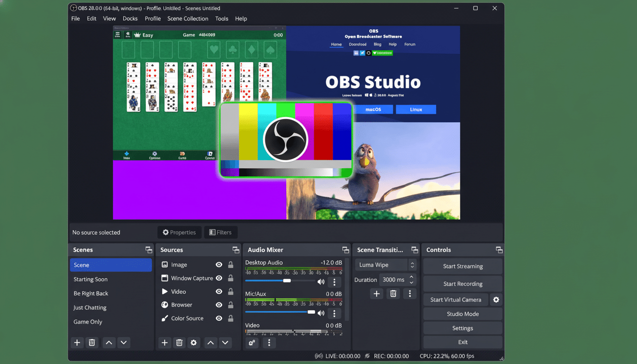Image resolution: width=637 pixels, height=364 pixels.
Task: Delete the selected scene with the trash icon
Action: click(91, 342)
